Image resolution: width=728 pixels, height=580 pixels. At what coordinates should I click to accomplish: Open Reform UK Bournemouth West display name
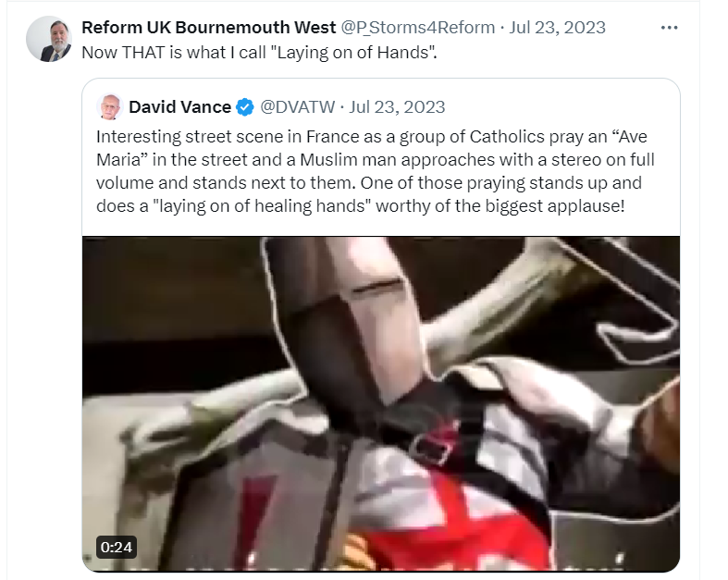208,28
